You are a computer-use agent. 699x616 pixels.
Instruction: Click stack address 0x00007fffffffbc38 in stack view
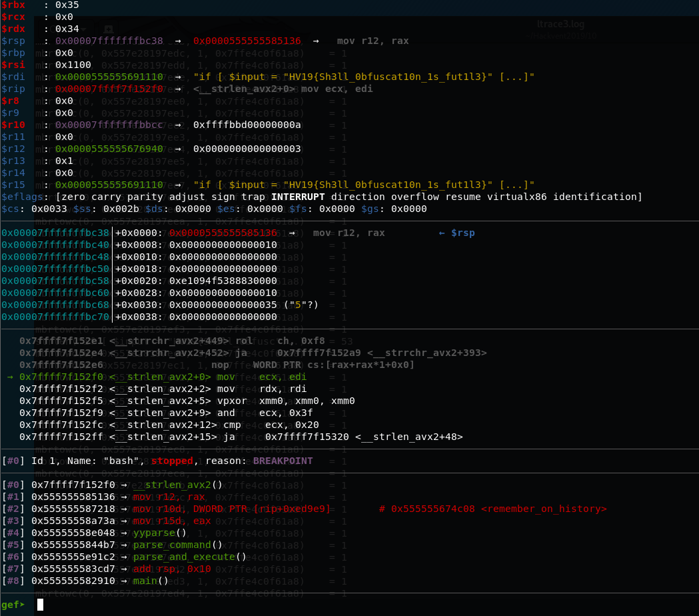(x=55, y=233)
